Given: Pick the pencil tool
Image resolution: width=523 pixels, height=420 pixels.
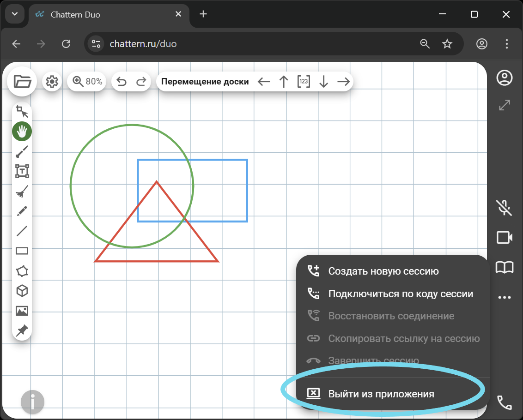Looking at the screenshot, I should coord(22,211).
